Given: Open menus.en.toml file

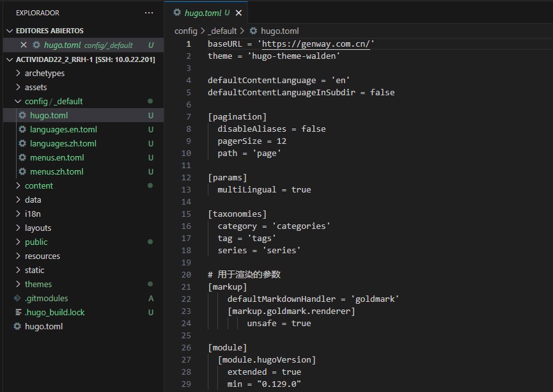Looking at the screenshot, I should pos(57,157).
